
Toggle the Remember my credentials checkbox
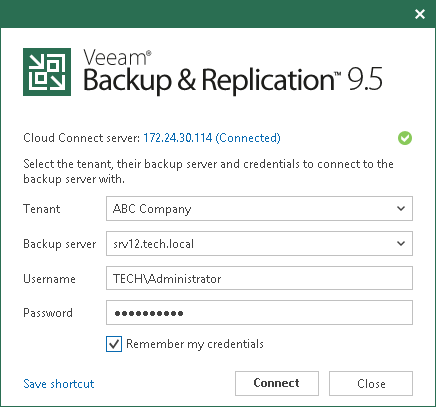point(114,344)
